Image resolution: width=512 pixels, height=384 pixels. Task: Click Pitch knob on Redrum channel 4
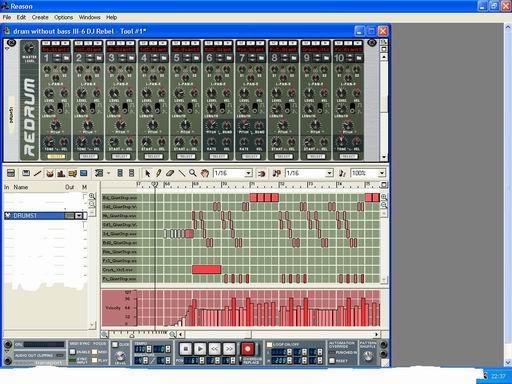click(153, 125)
